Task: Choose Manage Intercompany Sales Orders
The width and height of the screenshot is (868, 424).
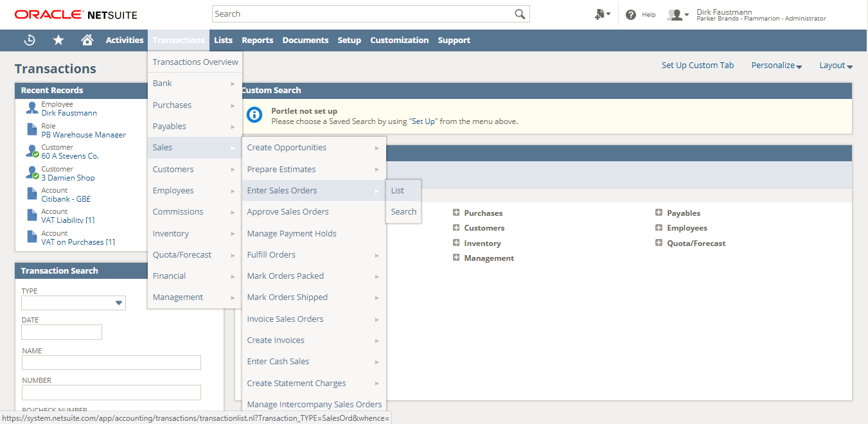Action: 314,405
